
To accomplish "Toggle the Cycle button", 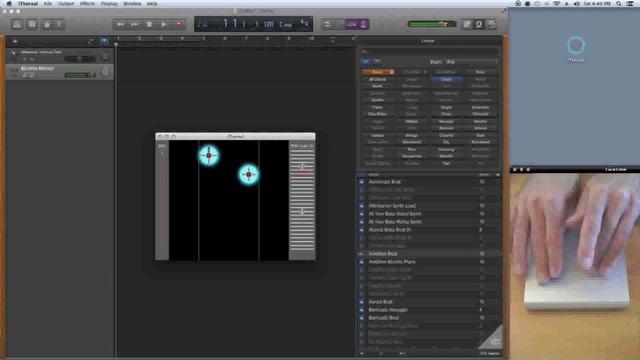I will pos(327,24).
